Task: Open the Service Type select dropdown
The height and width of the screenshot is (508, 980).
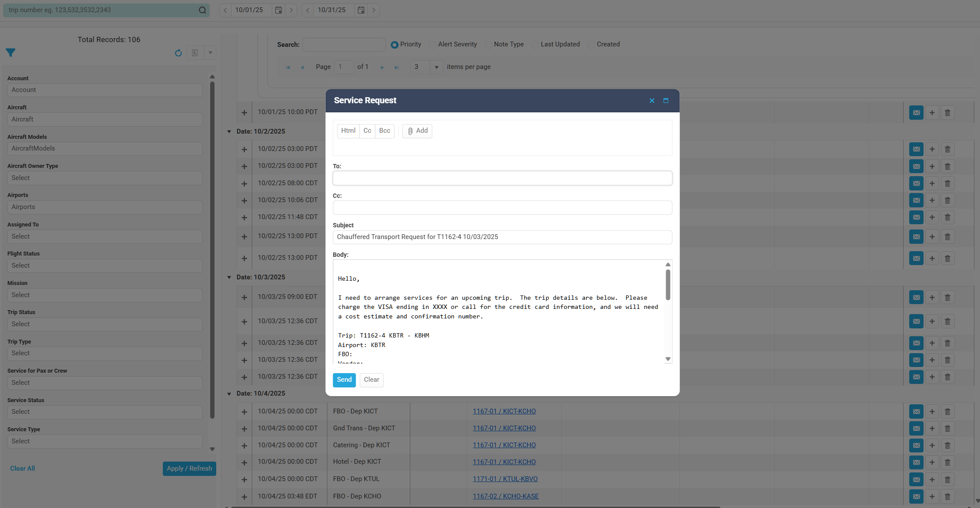Action: click(x=105, y=441)
